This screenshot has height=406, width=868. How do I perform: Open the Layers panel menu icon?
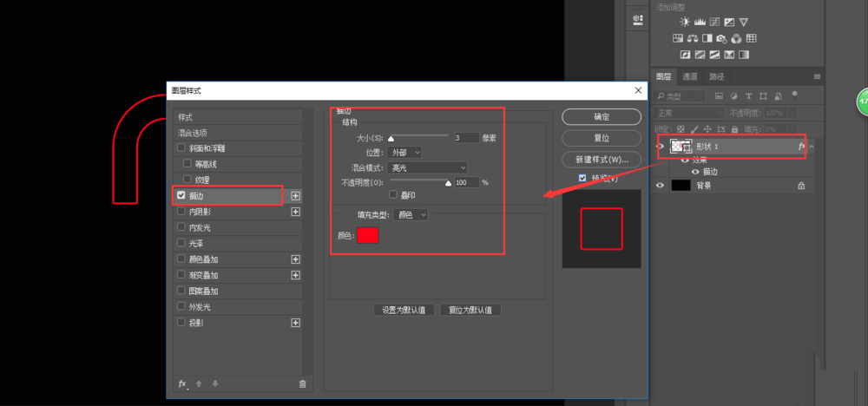[817, 76]
